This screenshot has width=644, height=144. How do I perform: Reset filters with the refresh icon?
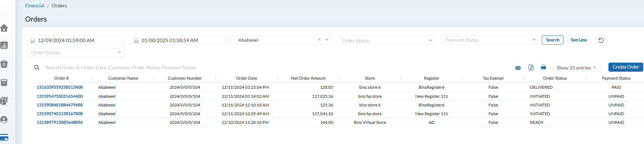click(x=601, y=40)
